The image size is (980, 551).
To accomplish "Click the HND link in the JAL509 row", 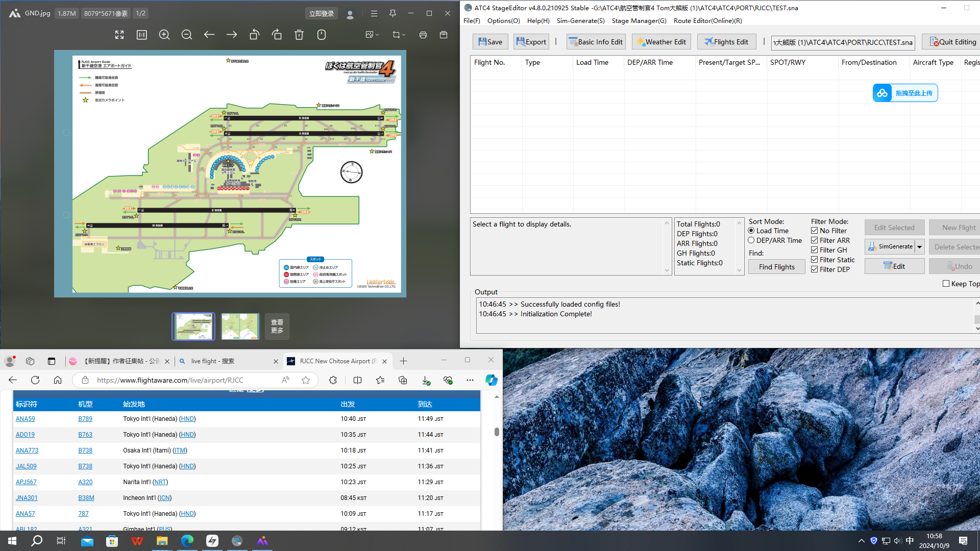I will 187,466.
